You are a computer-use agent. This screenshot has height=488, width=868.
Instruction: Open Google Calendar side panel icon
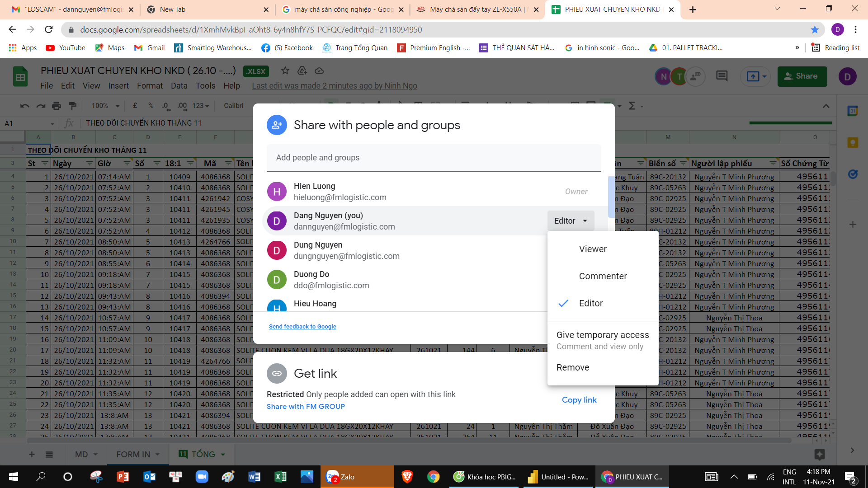point(853,111)
